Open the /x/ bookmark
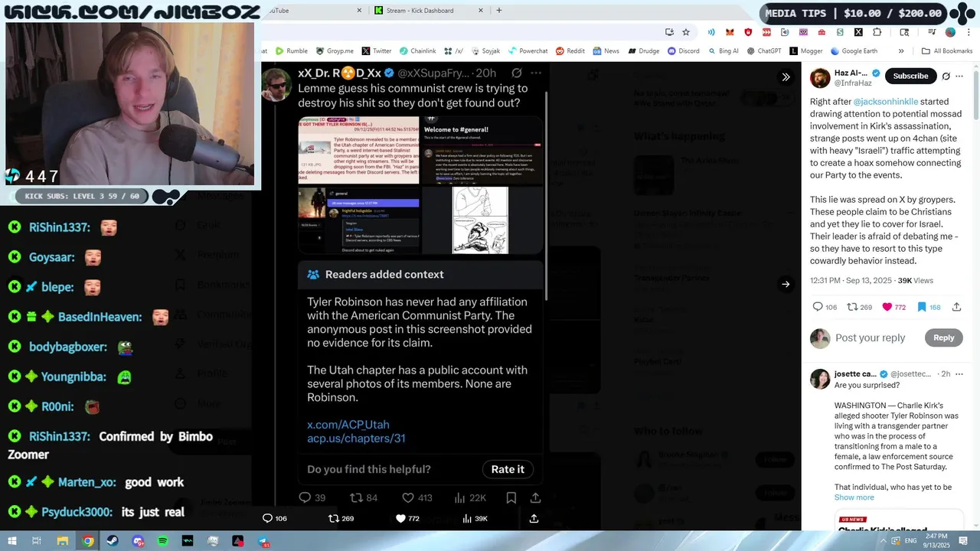 click(x=453, y=51)
